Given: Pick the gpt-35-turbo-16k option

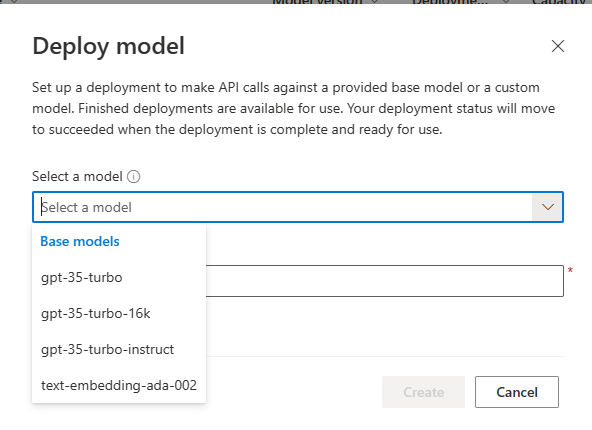Looking at the screenshot, I should (119, 313).
